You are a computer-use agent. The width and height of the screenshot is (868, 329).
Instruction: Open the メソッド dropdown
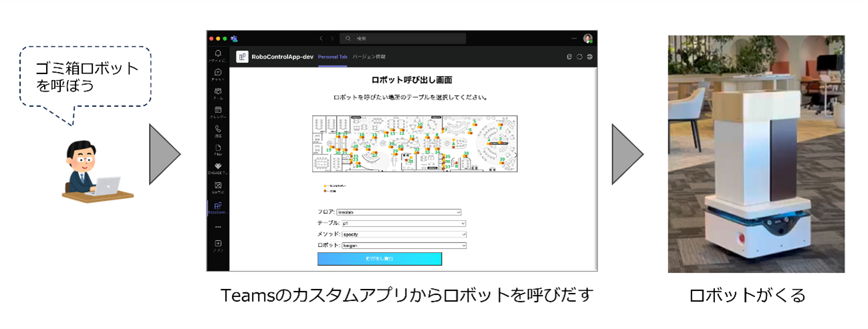[x=404, y=234]
